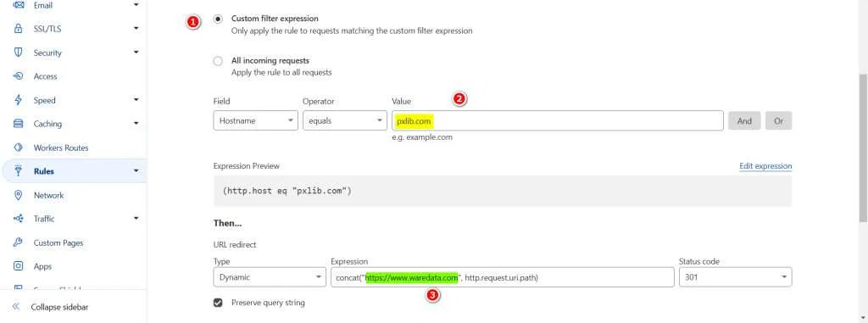The image size is (868, 323).
Task: Click the Custom Pages wrench icon
Action: [x=19, y=242]
